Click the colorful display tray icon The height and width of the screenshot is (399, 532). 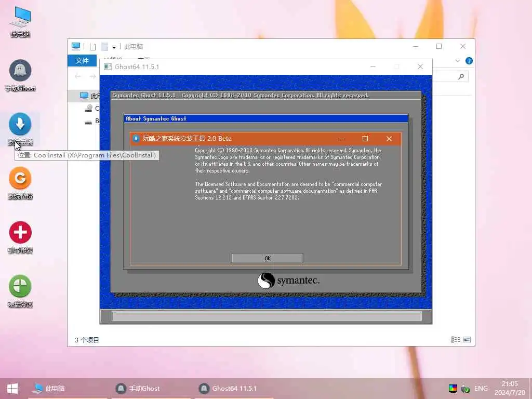click(x=453, y=389)
